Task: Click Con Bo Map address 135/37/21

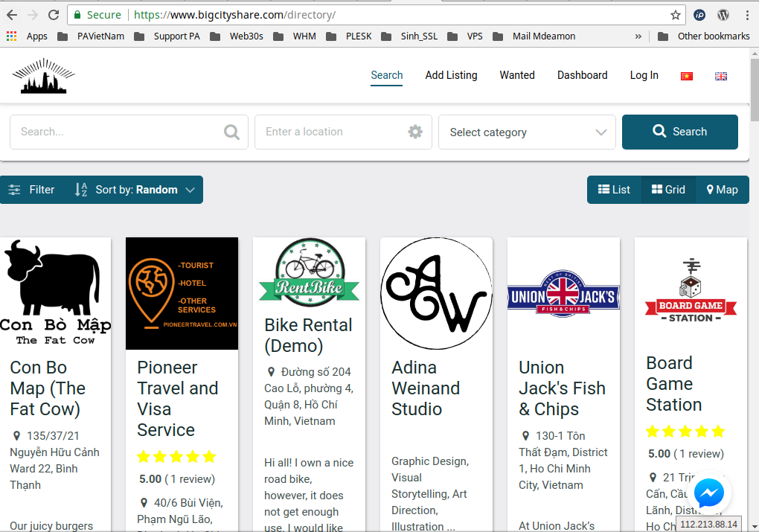Action: (x=55, y=461)
